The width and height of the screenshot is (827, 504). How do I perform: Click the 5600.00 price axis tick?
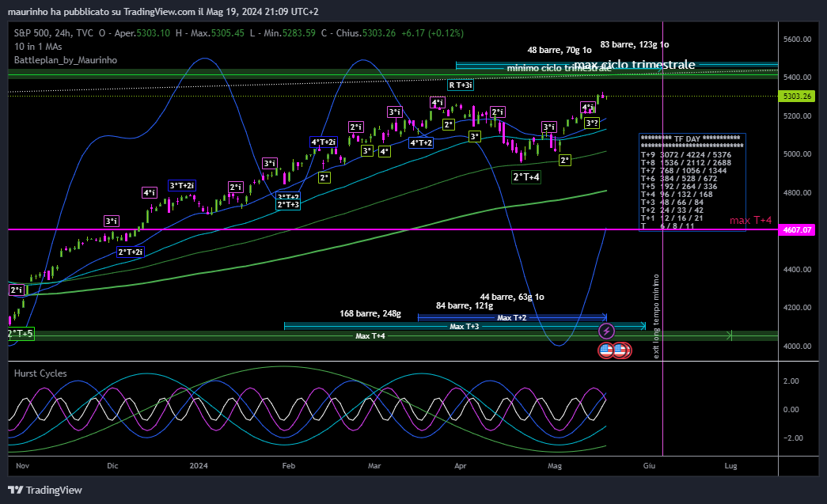click(798, 40)
